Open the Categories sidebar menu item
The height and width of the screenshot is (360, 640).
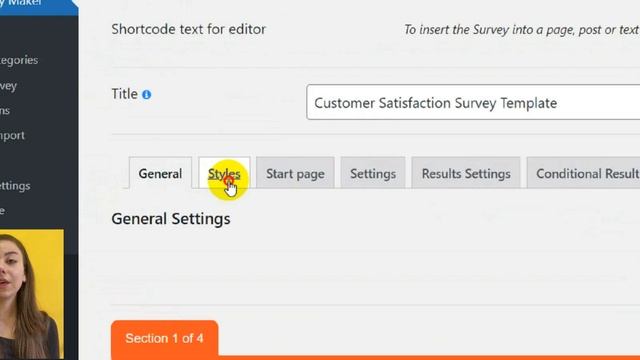pyautogui.click(x=19, y=60)
